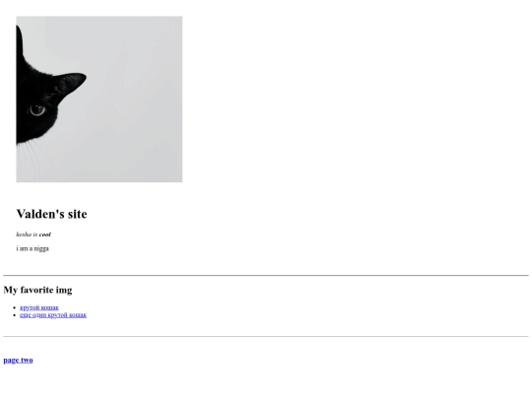Click the italic word 'kesha'
Viewport: 532px width, 399px height.
24,234
